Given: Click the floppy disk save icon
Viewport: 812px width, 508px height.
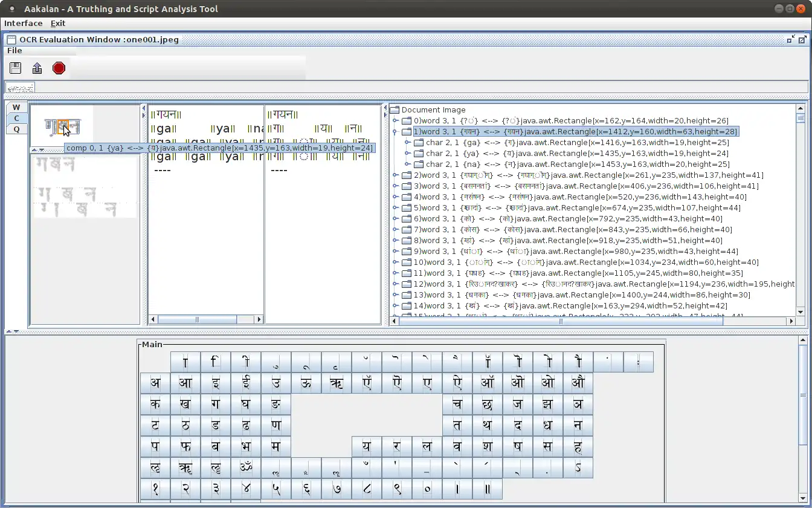Looking at the screenshot, I should pyautogui.click(x=16, y=68).
